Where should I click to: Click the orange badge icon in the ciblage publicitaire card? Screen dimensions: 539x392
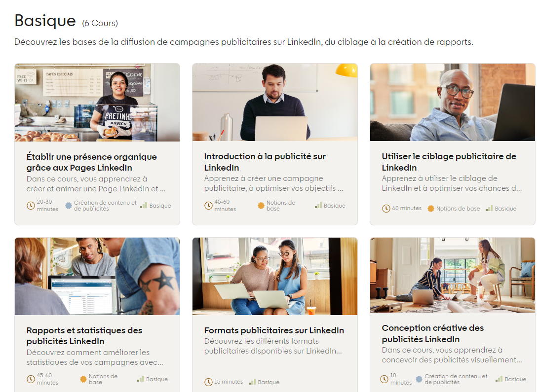[x=431, y=209]
